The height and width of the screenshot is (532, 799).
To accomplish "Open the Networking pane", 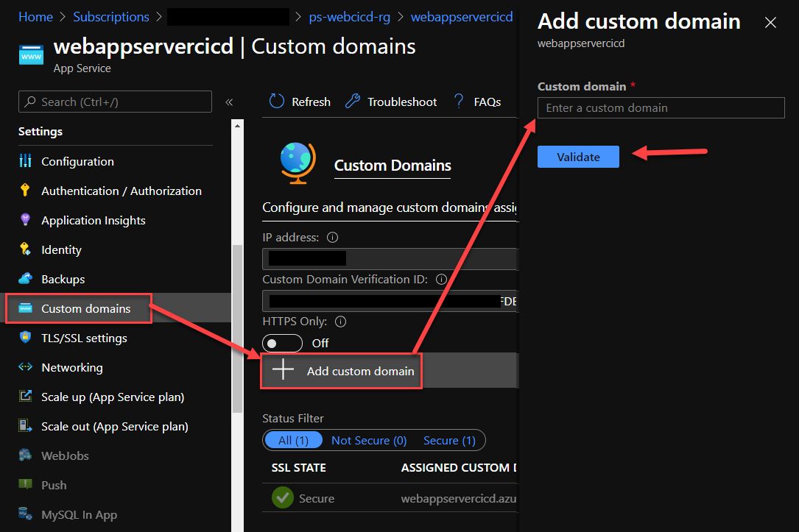I will point(70,367).
